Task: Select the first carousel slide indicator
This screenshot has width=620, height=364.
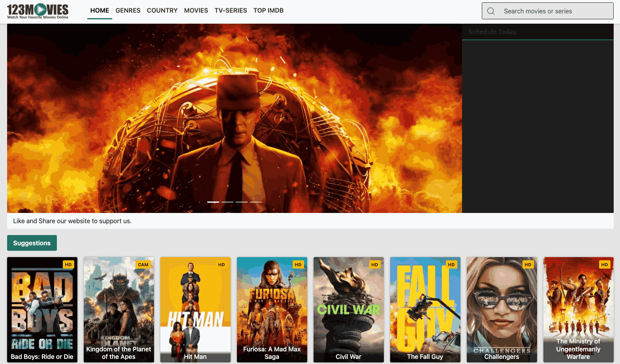Action: 213,202
